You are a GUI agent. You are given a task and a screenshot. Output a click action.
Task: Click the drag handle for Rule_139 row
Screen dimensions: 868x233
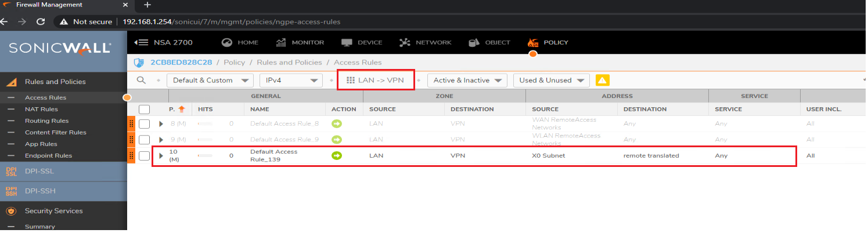click(131, 155)
